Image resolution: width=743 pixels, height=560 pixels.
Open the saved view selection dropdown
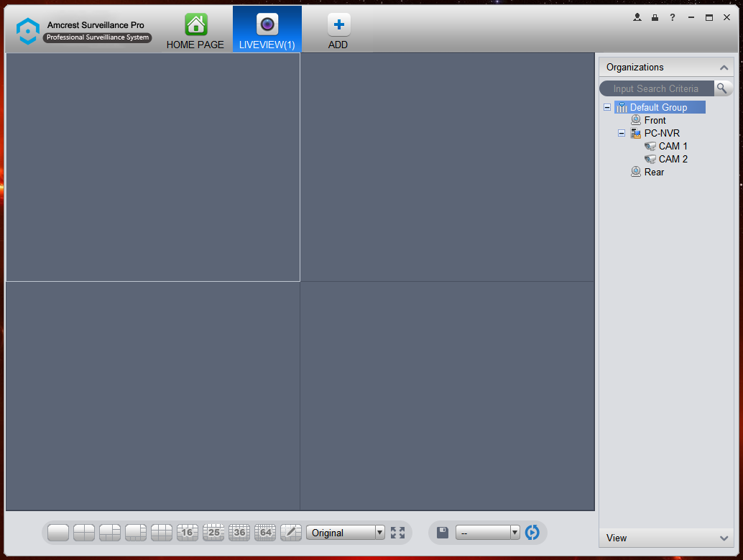488,533
